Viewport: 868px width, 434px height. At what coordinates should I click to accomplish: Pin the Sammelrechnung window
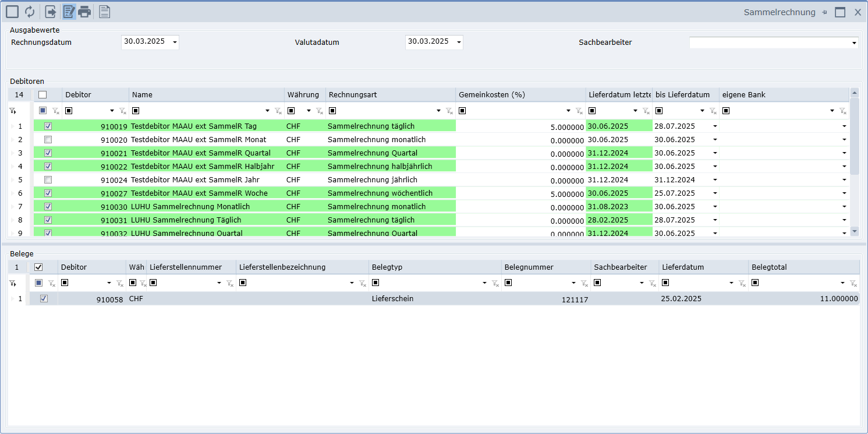point(824,12)
